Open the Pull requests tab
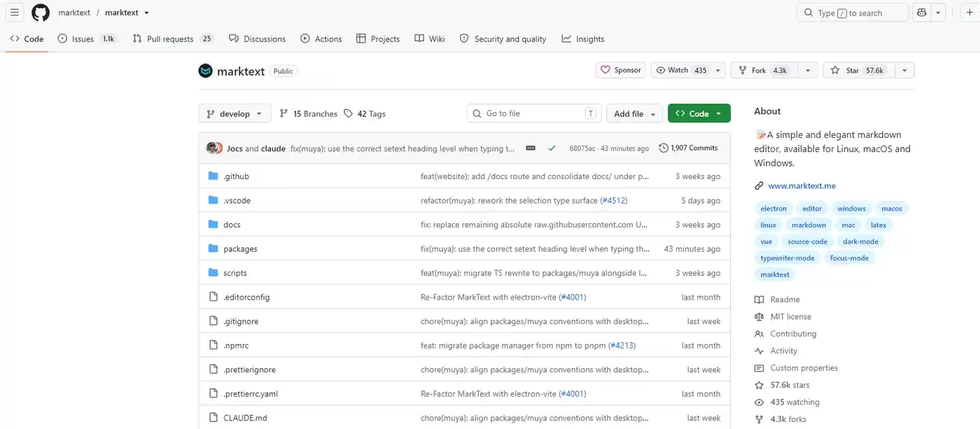Viewport: 980px width, 429px height. point(173,39)
